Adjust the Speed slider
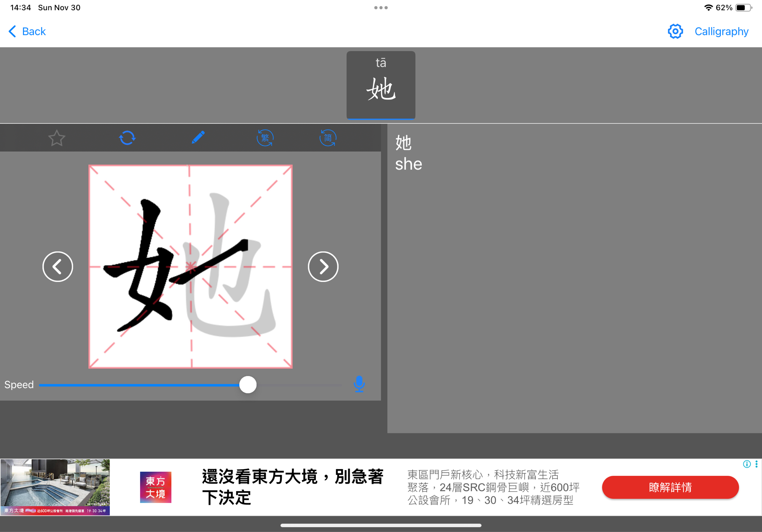This screenshot has height=532, width=762. 248,385
